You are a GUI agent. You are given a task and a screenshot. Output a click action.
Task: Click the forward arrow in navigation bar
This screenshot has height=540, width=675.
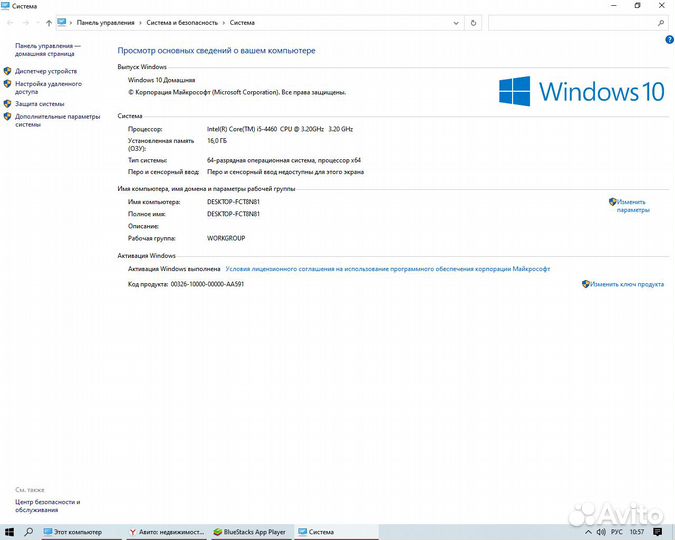(x=26, y=23)
